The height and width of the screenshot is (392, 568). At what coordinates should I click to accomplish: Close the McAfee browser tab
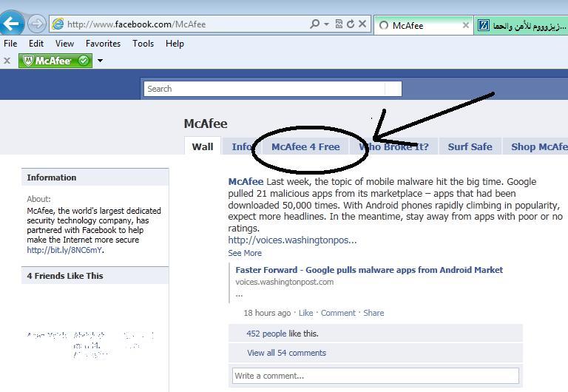pos(465,25)
